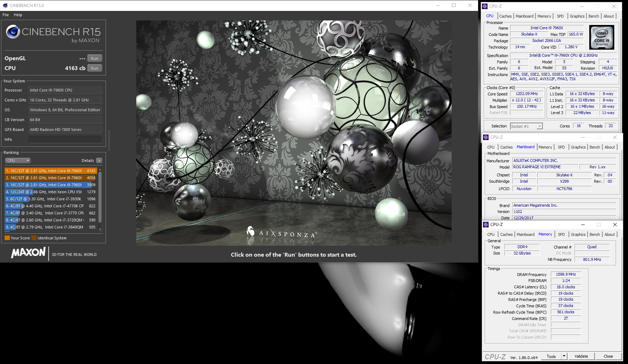Switch to Bench tab in top CPU-Z window
This screenshot has width=628, height=364.
coord(594,16)
